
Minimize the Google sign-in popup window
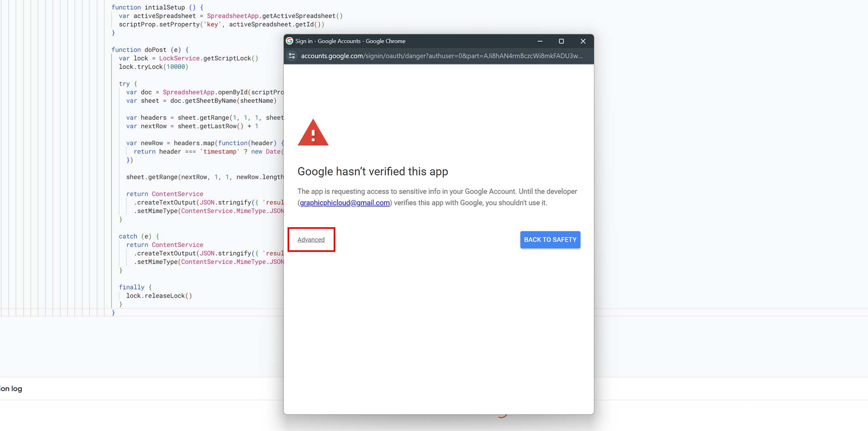coord(540,41)
